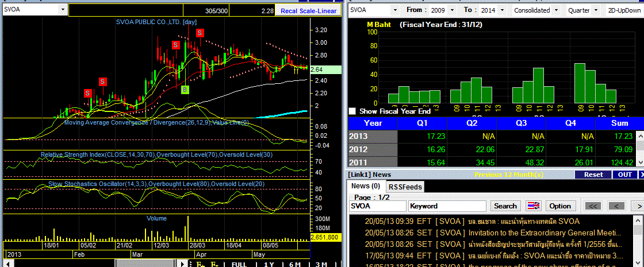The image size is (644, 267).
Task: Set chart range to 6M
Action: (x=295, y=264)
